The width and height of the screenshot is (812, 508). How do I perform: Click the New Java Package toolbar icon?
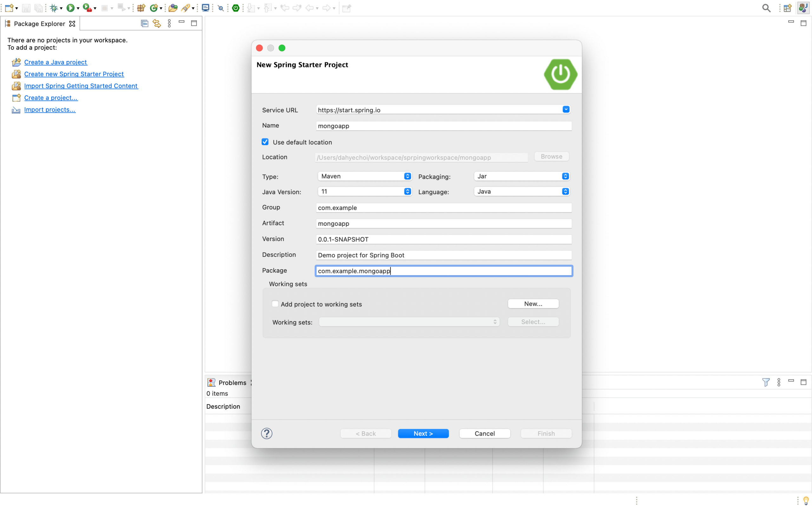click(x=141, y=8)
